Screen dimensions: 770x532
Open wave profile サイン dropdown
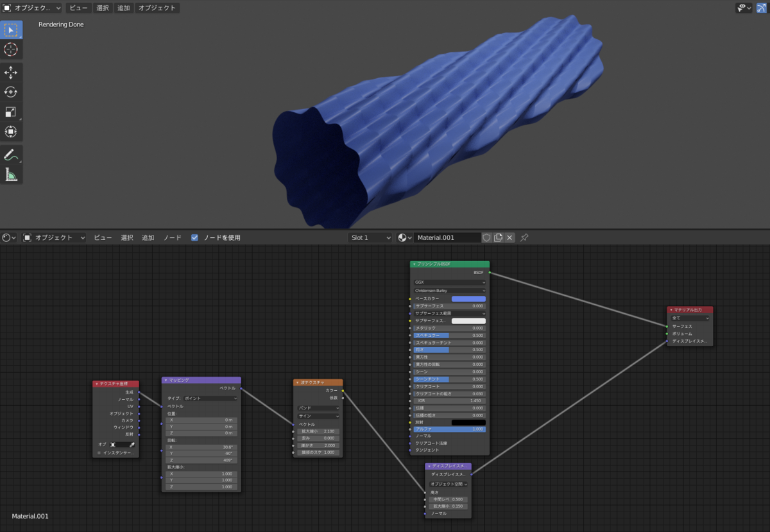pos(319,416)
